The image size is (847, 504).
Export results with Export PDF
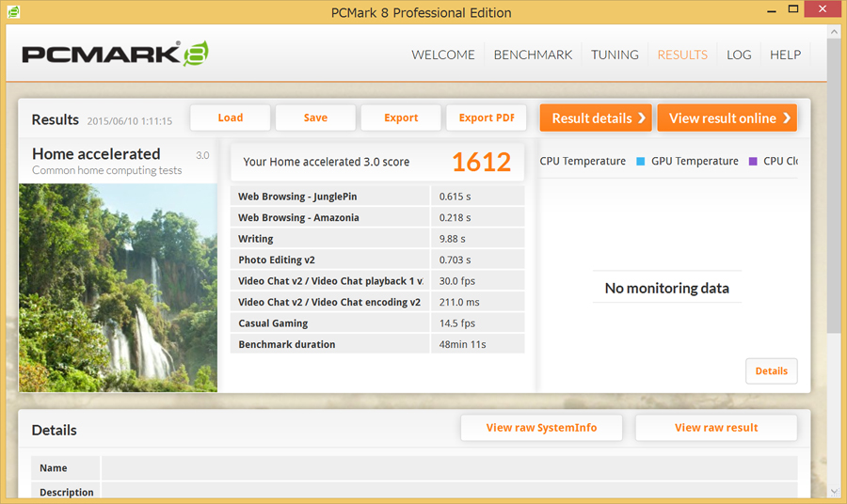(486, 118)
